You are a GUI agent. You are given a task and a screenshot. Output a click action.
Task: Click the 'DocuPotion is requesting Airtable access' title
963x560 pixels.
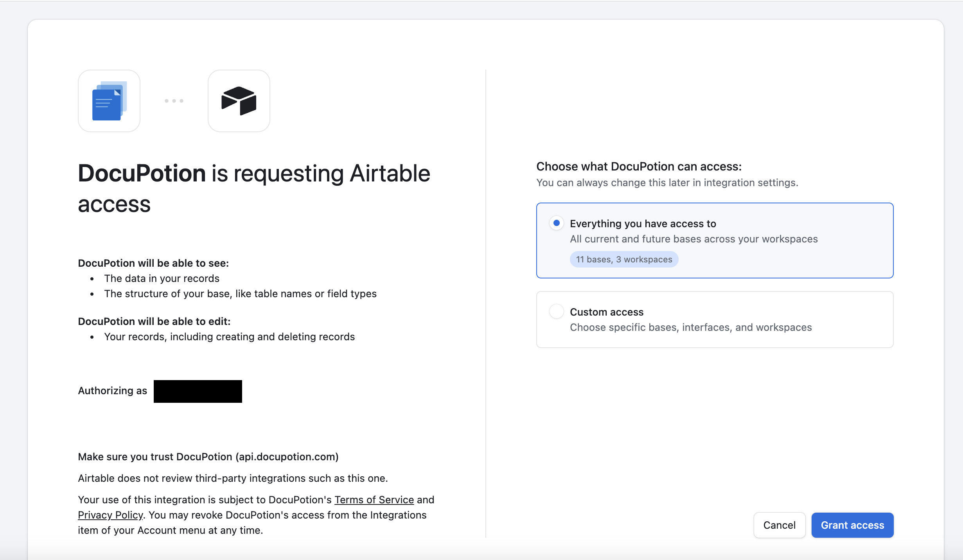coord(254,188)
